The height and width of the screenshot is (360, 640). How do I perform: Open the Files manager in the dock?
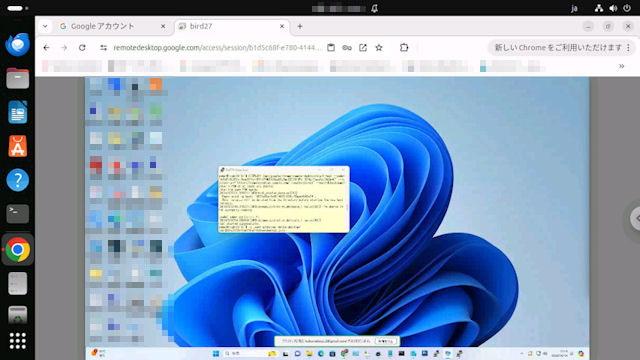(x=18, y=78)
